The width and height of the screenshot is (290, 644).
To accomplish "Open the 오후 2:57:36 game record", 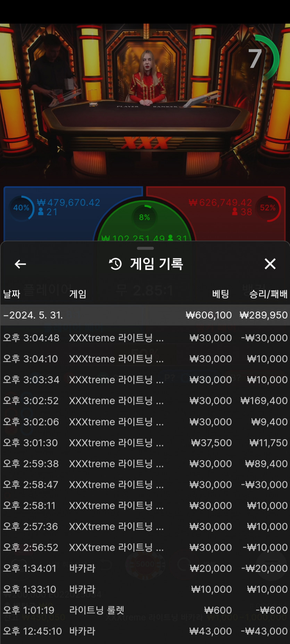I will (145, 526).
